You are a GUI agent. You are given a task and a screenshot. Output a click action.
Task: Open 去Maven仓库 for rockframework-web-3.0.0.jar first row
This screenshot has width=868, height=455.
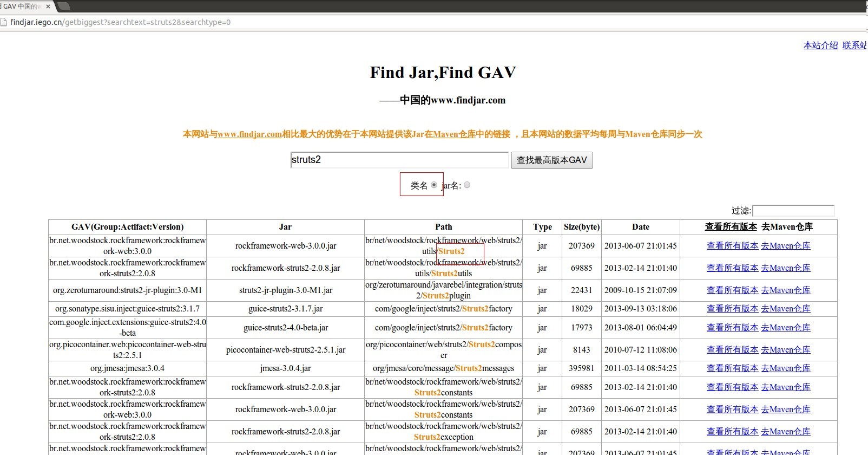click(x=786, y=246)
